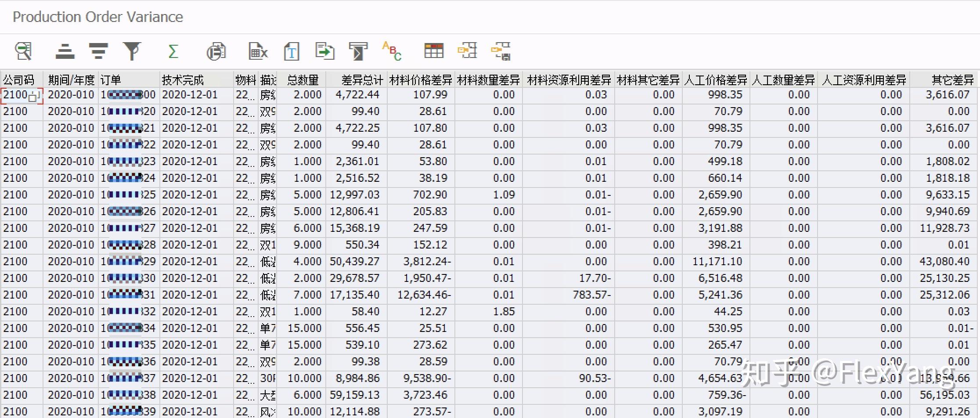Select the 材料数量差异 column header
Viewport: 980px width, 418px height.
(x=489, y=80)
